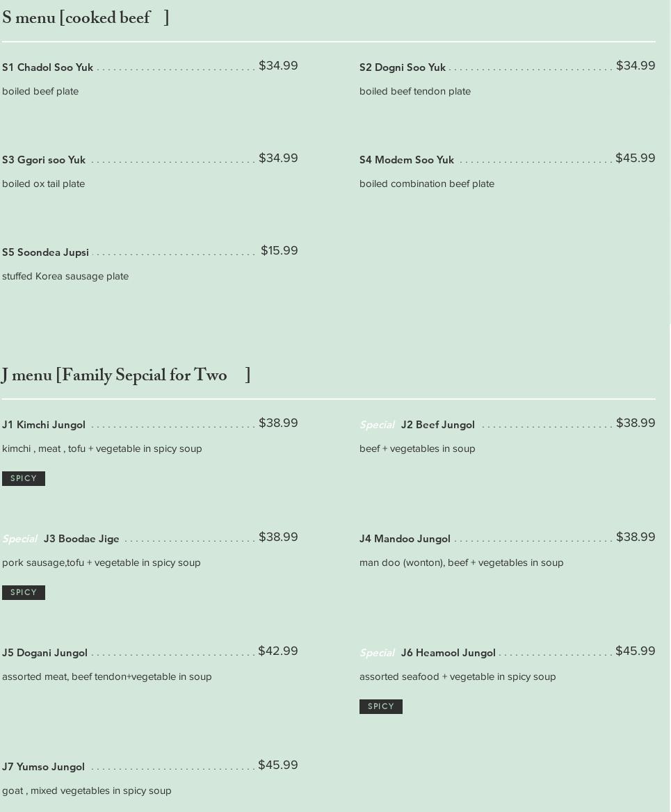
Task: Click the J3 Boodae Jige title
Action: click(81, 539)
